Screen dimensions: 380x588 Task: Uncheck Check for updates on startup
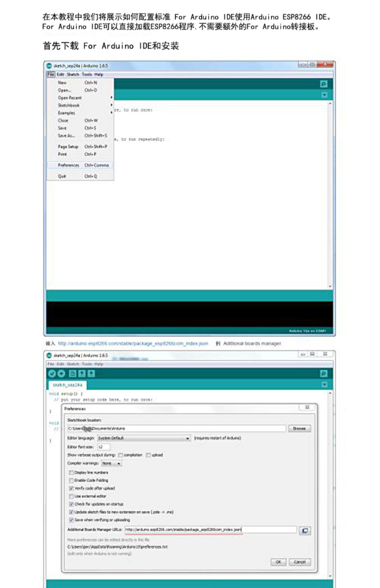[x=71, y=504]
